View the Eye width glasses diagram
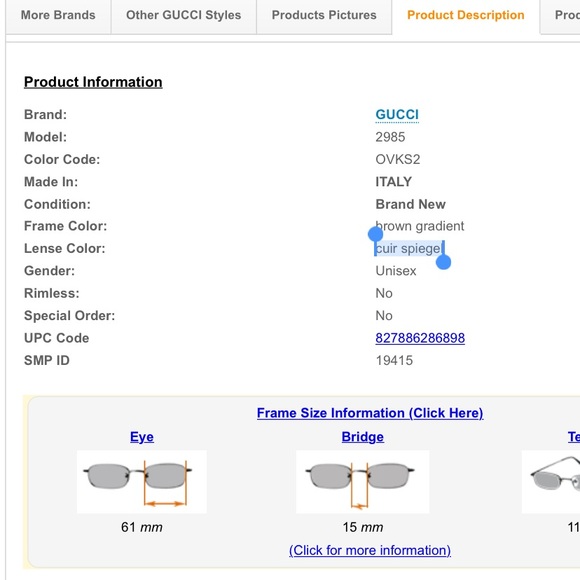Image resolution: width=580 pixels, height=580 pixels. pos(142,482)
